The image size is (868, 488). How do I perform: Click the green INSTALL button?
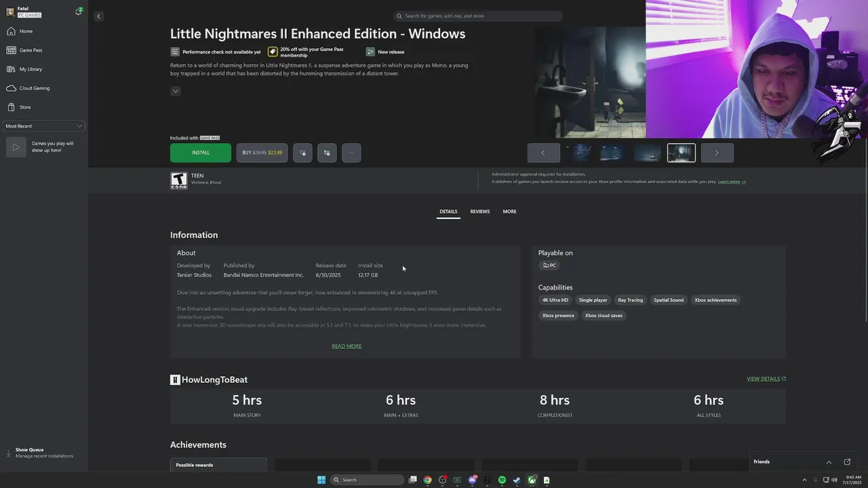click(201, 152)
